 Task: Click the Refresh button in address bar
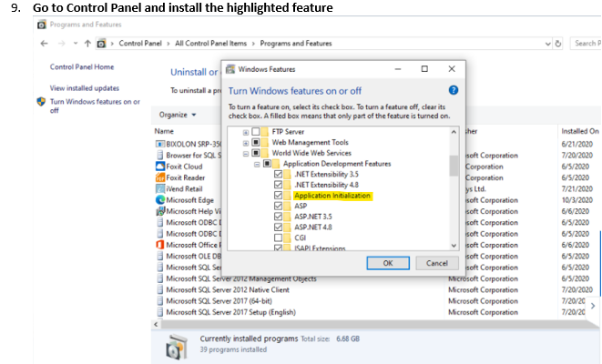[x=558, y=44]
